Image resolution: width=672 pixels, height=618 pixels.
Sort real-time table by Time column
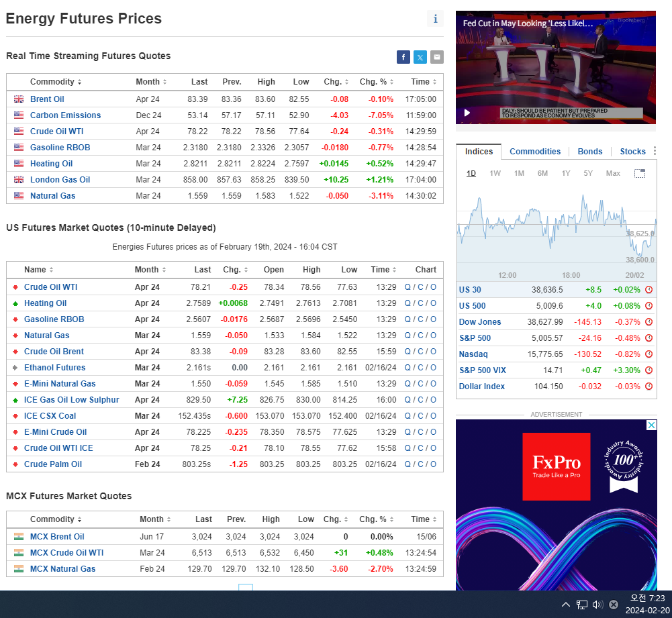click(x=424, y=82)
